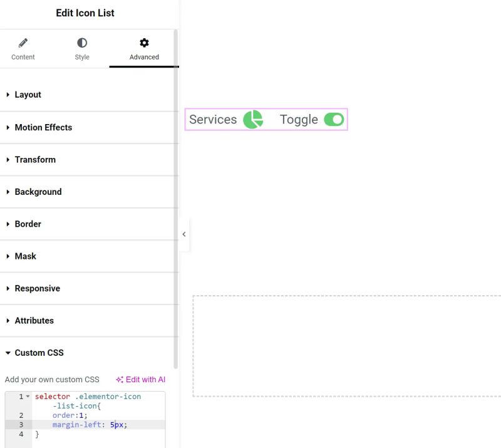501x448 pixels.
Task: Click the order:1 line in the CSS editor
Action: click(x=70, y=415)
